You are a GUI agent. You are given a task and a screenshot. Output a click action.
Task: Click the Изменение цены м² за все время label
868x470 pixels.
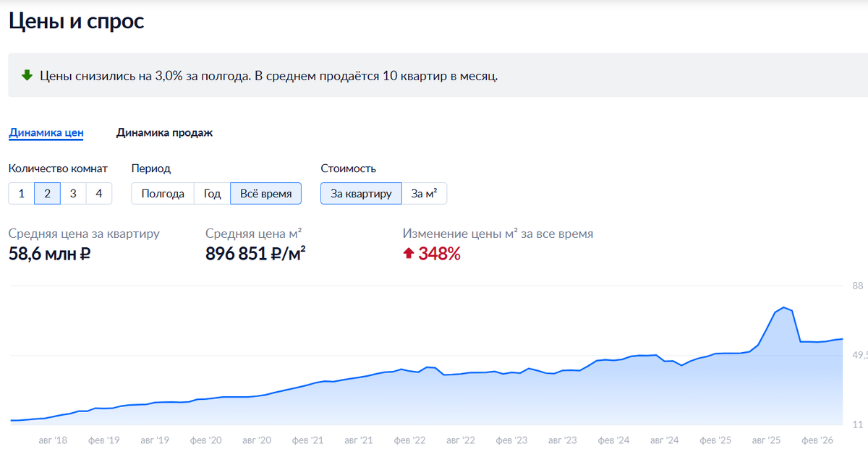coord(498,234)
